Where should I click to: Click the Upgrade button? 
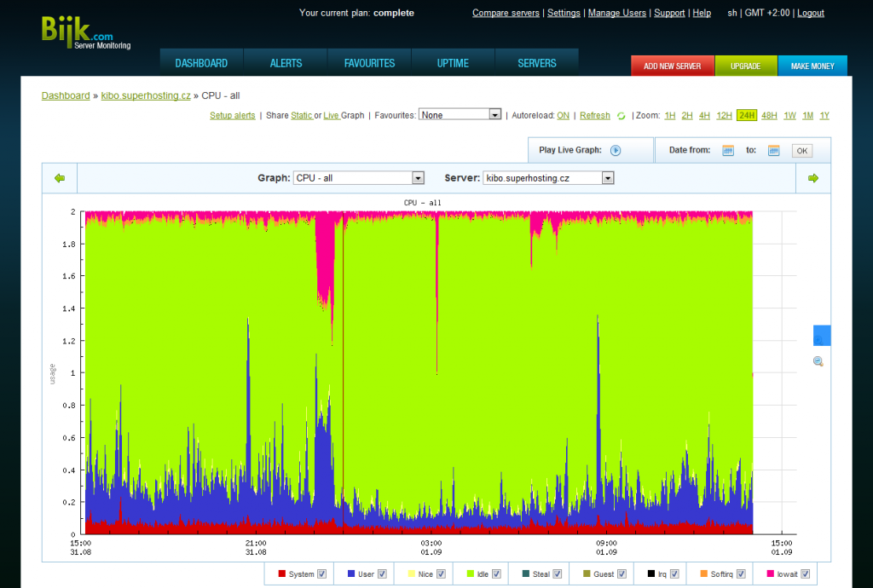[745, 66]
